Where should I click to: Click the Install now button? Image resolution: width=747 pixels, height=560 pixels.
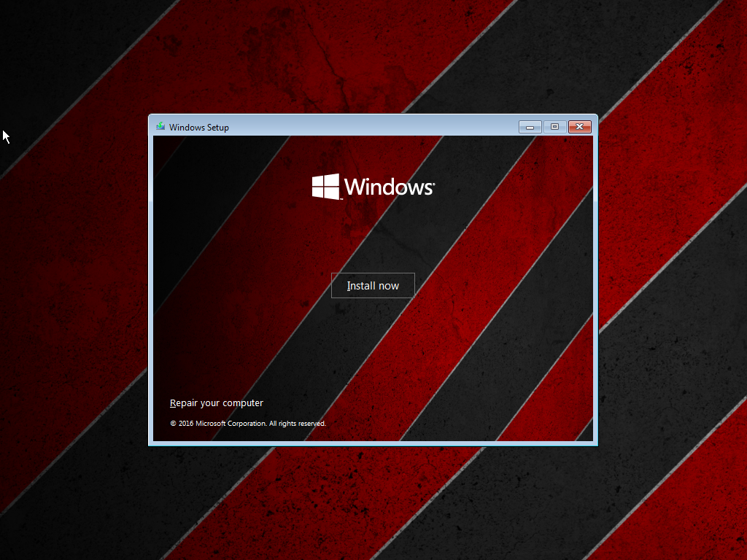[373, 286]
